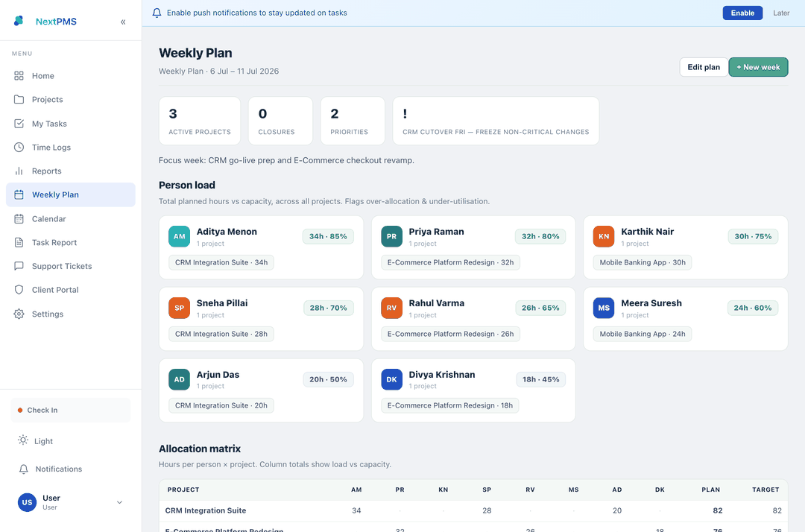
Task: Click the DK avatar for Divya Krishnan
Action: (x=392, y=380)
